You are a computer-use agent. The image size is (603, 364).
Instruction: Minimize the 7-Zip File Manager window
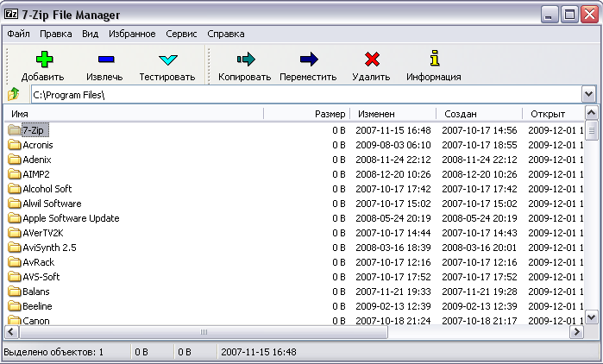click(550, 15)
